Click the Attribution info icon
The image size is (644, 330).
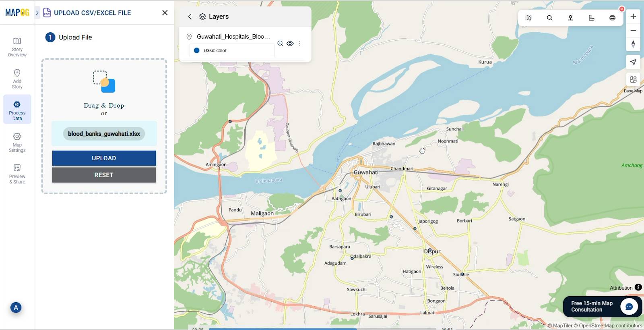(x=638, y=287)
